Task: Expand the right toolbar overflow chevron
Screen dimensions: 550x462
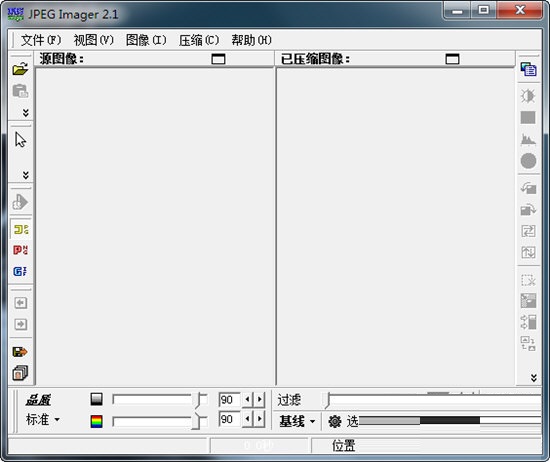Action: tap(534, 378)
